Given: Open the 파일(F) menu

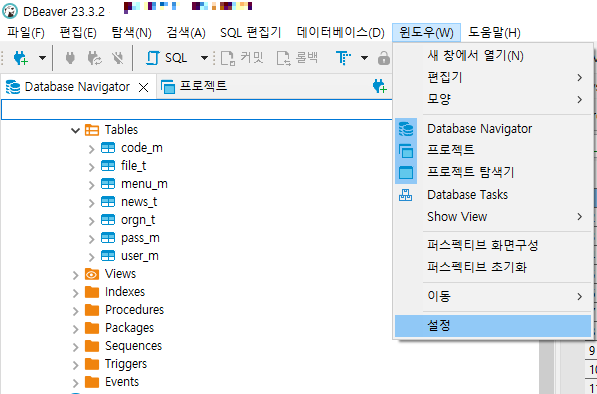Looking at the screenshot, I should click(26, 33).
